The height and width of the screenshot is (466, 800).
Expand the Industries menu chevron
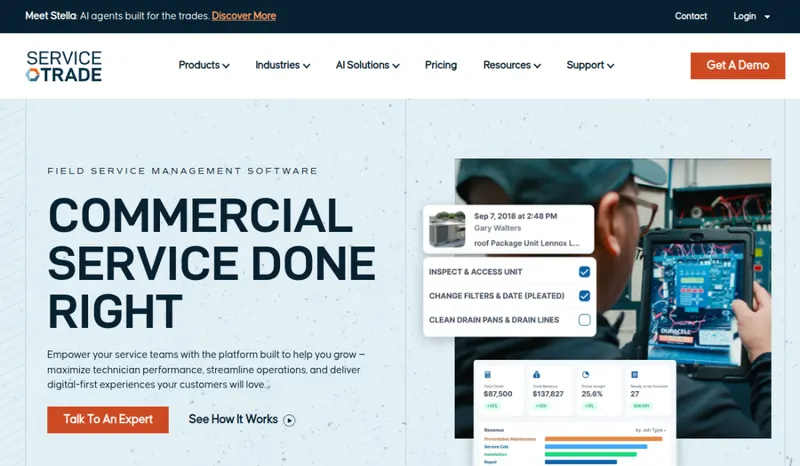[307, 66]
